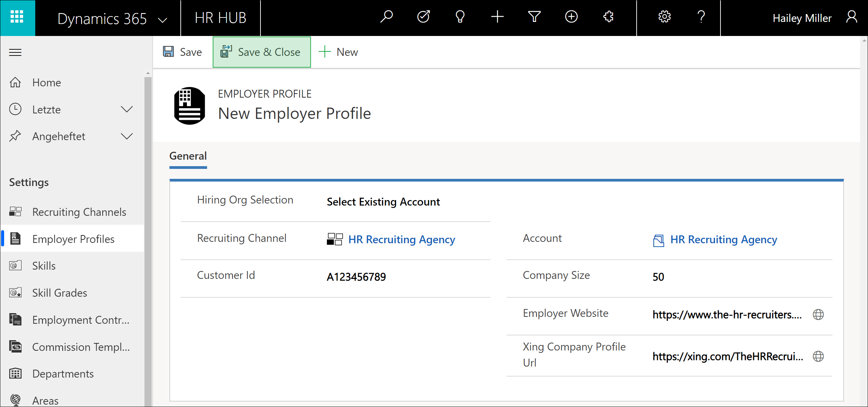This screenshot has height=407, width=868.
Task: Open the HR Recruiting Agency recruiting channel link
Action: [x=401, y=239]
